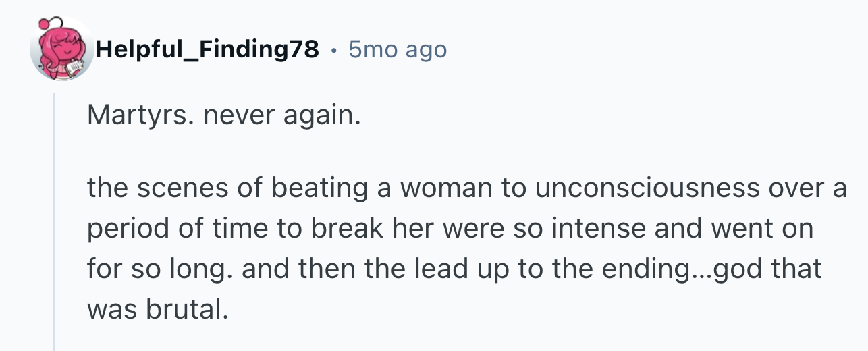Click the notepad held by the avatar character
The height and width of the screenshot is (351, 868).
coord(77,65)
